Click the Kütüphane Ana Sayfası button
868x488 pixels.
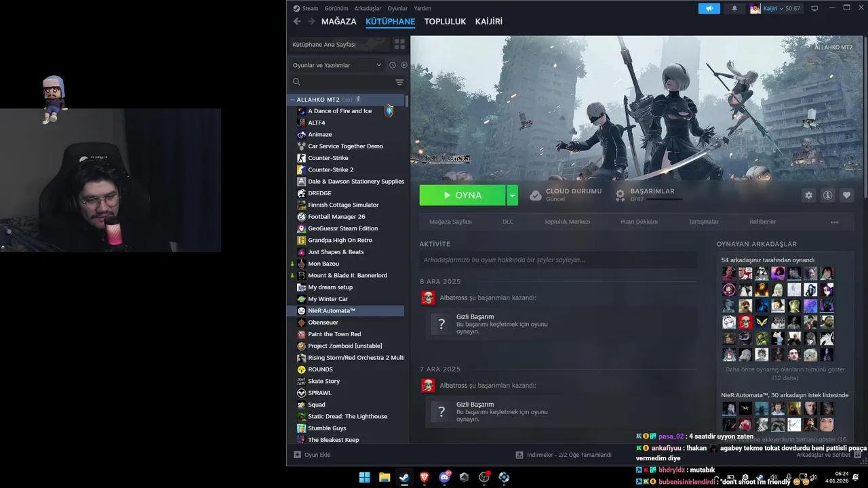pyautogui.click(x=339, y=44)
